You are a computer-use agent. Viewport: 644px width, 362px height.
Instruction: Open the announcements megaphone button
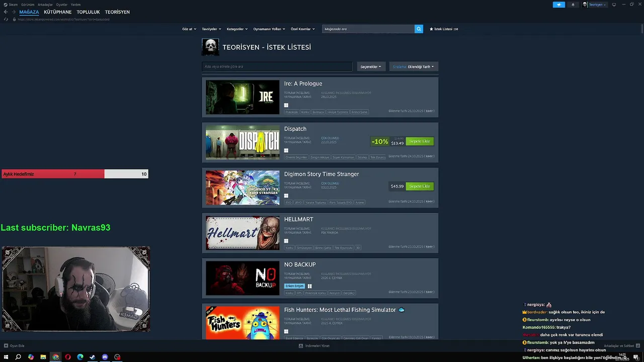coord(559,5)
